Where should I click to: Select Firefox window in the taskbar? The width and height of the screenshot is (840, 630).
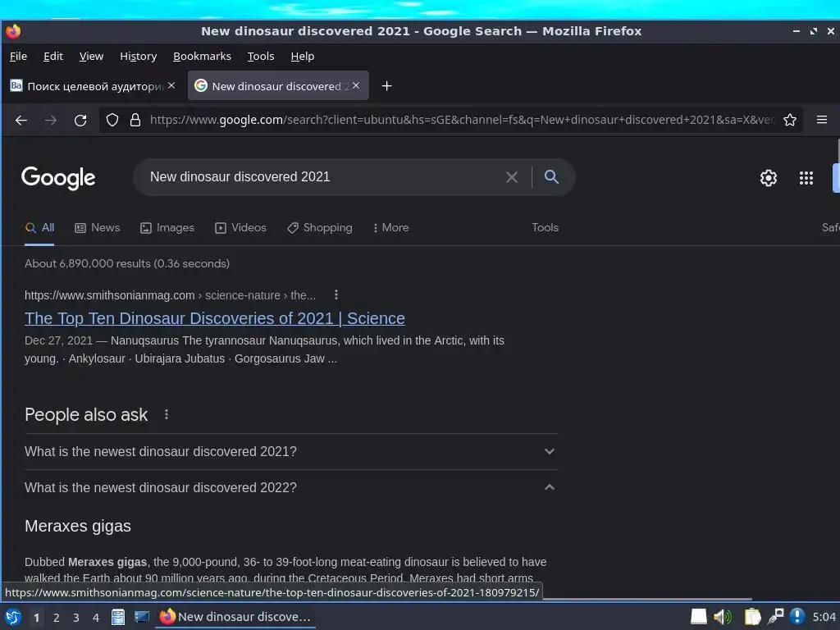[235, 617]
